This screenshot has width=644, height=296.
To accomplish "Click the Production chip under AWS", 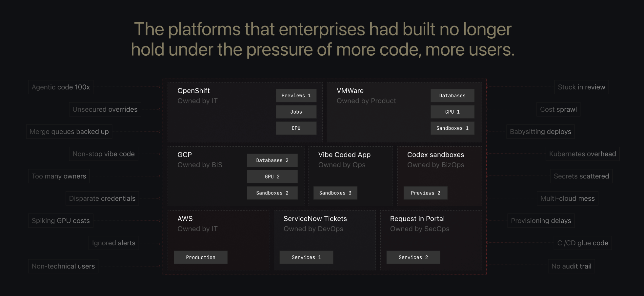I will click(x=201, y=257).
